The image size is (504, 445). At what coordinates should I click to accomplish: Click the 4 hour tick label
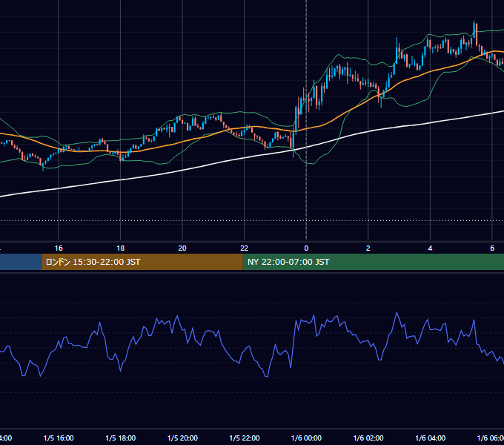(x=430, y=248)
